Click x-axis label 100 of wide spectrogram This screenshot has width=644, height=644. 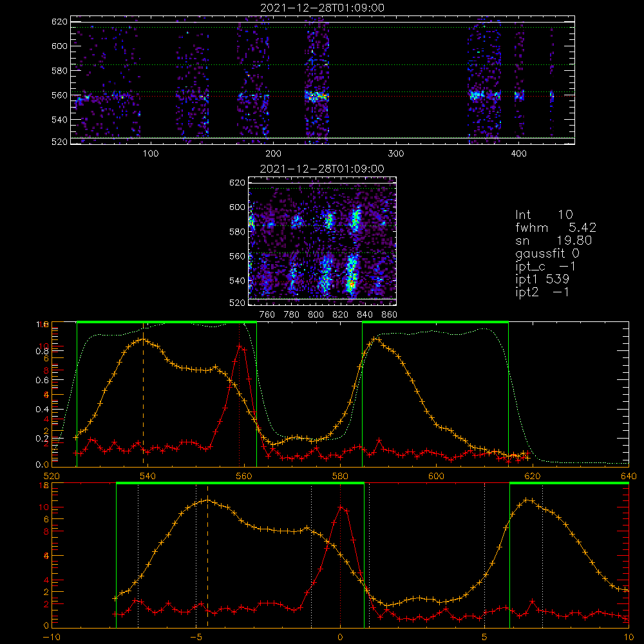click(151, 154)
